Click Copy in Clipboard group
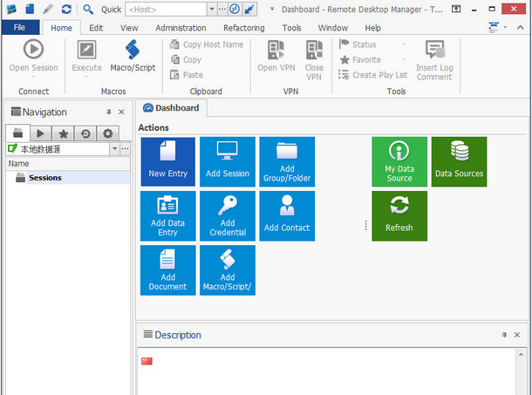 coord(186,59)
